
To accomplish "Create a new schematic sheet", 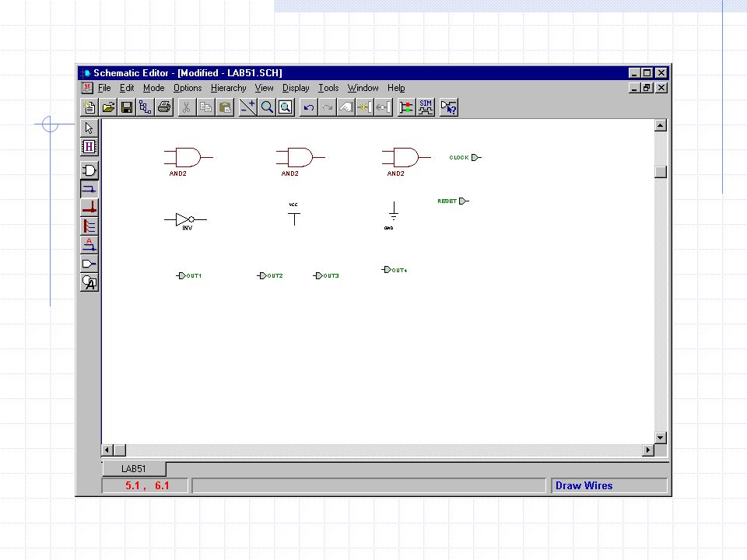I will (89, 107).
